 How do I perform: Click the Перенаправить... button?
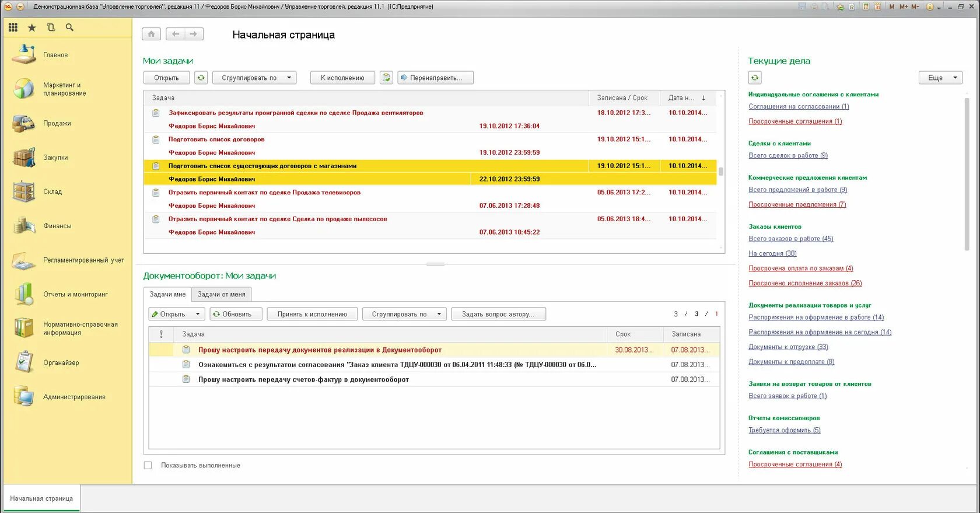[x=435, y=78]
